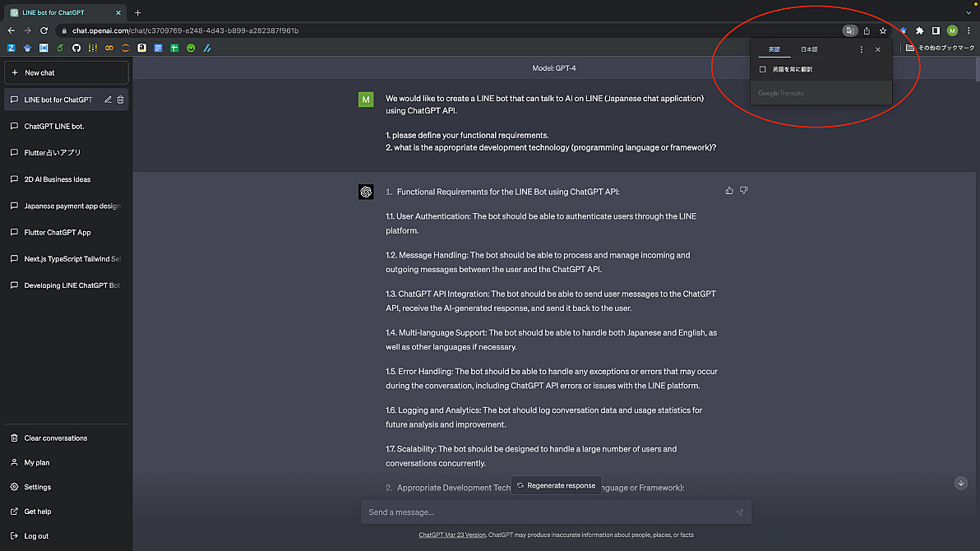980x551 pixels.
Task: Open the green M profile avatar in toolbar
Action: pos(952,30)
